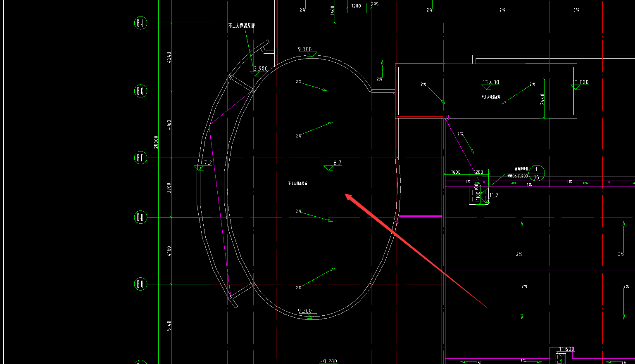Select the 16-G axis grid bubble
Screen dimensions: 635x364
tap(140, 91)
